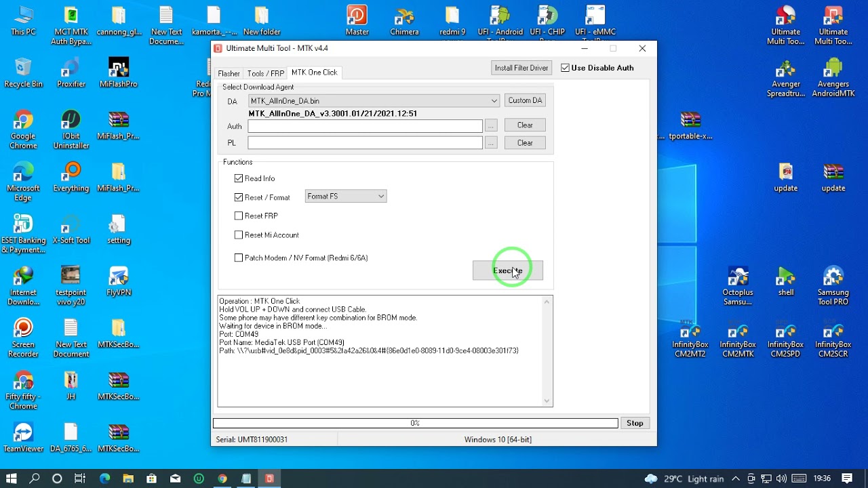Click the Stop button

point(635,423)
